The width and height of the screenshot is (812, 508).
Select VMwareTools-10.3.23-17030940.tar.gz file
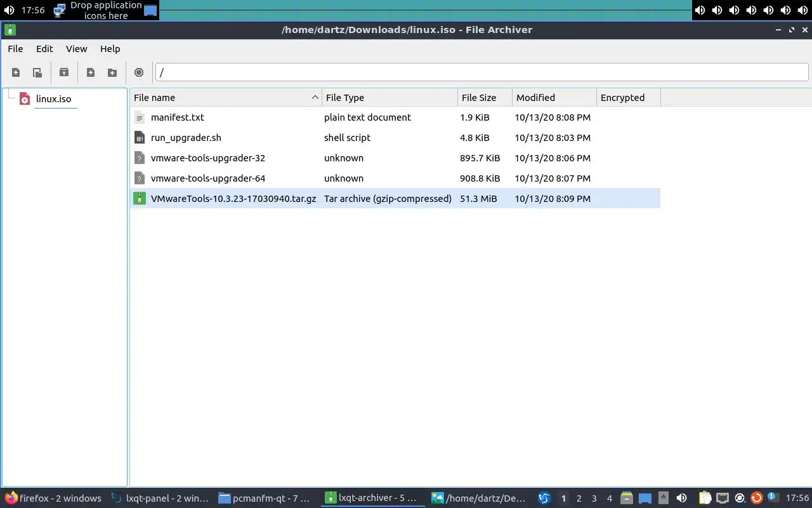pyautogui.click(x=395, y=199)
